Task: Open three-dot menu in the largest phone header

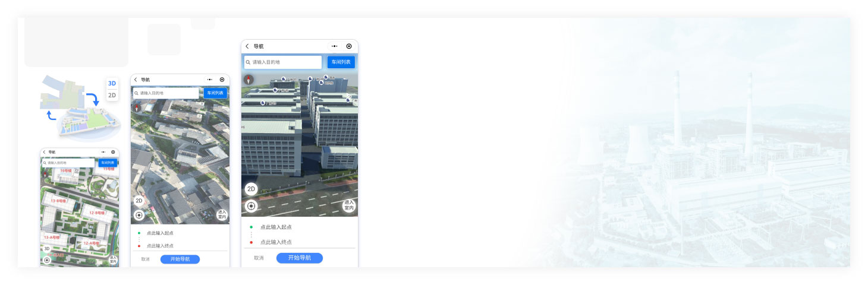Action: (x=334, y=46)
